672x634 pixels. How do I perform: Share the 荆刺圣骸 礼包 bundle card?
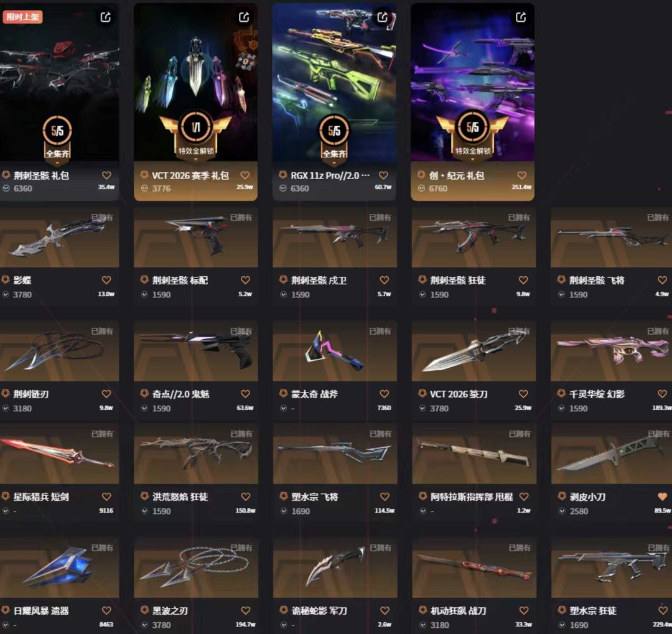point(105,17)
